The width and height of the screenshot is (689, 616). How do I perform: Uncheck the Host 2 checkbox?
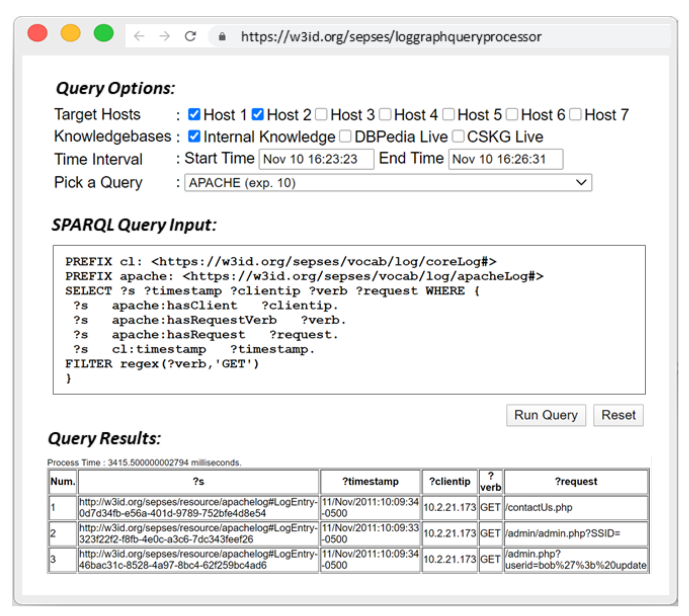click(258, 114)
